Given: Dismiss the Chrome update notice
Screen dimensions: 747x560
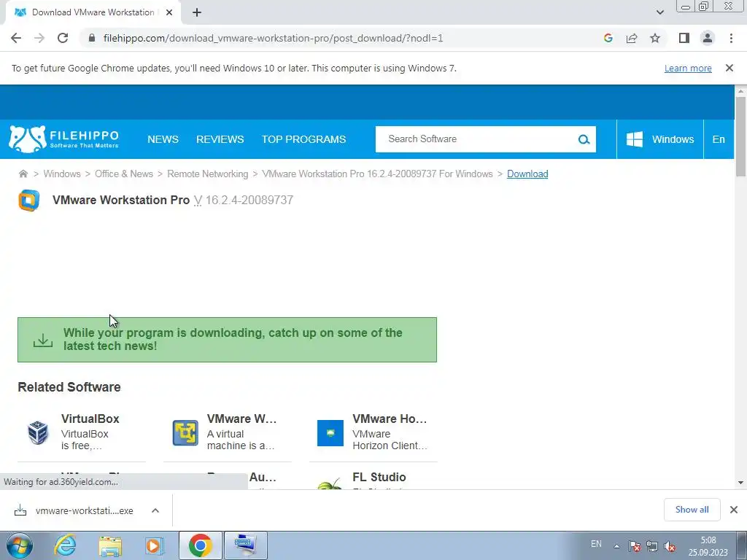Looking at the screenshot, I should [729, 68].
